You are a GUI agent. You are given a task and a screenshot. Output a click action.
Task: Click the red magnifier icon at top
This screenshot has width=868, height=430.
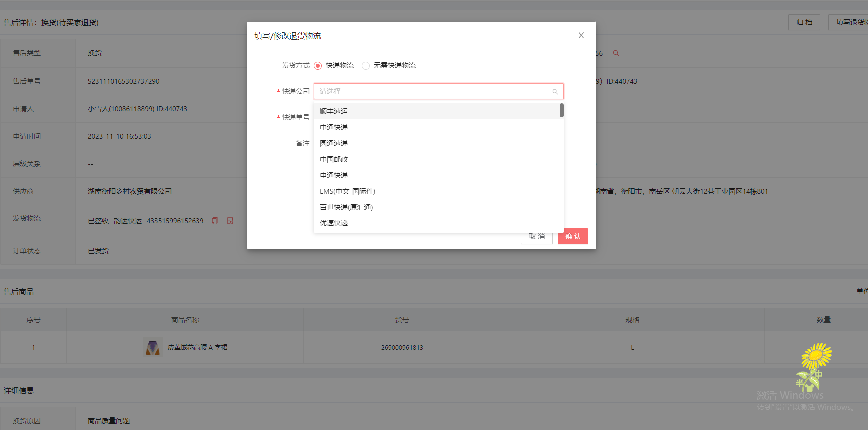click(616, 53)
